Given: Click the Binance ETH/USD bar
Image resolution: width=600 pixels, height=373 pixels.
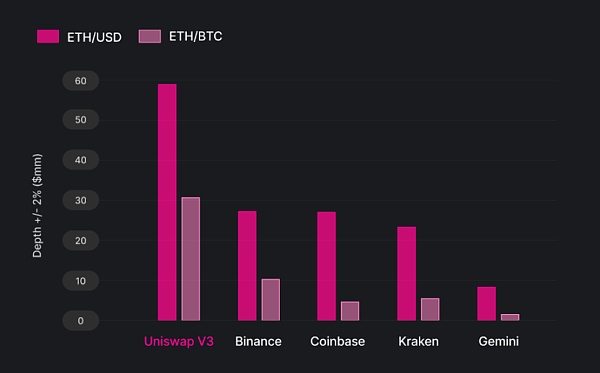Looking at the screenshot, I should (x=247, y=265).
